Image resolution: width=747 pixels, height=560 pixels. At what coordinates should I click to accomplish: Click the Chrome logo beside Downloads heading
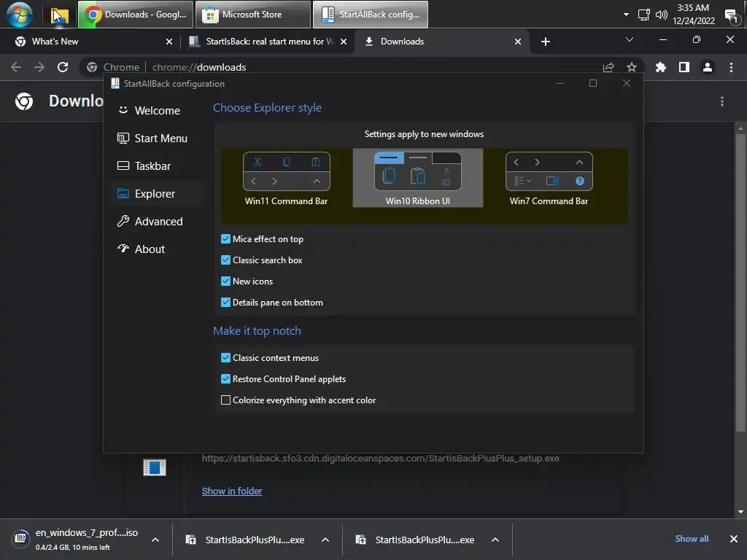tap(24, 101)
